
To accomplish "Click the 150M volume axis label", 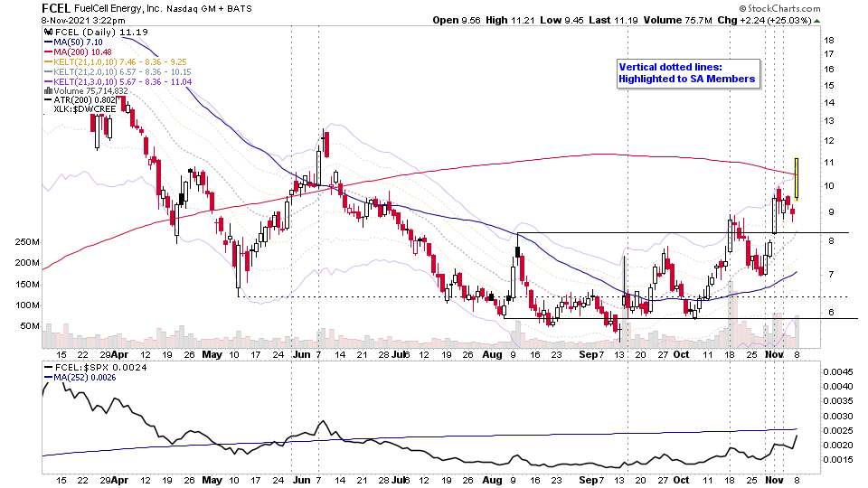I will pyautogui.click(x=27, y=285).
